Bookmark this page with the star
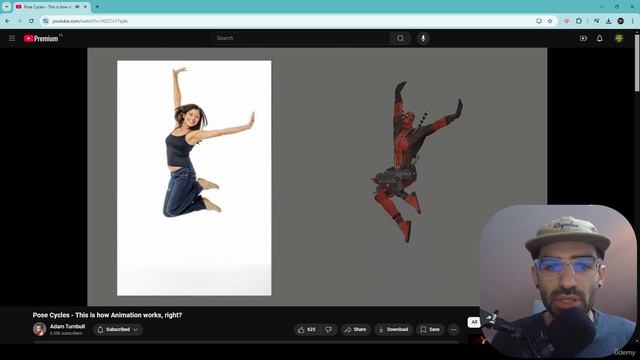Image resolution: width=640 pixels, height=360 pixels. coord(550,21)
